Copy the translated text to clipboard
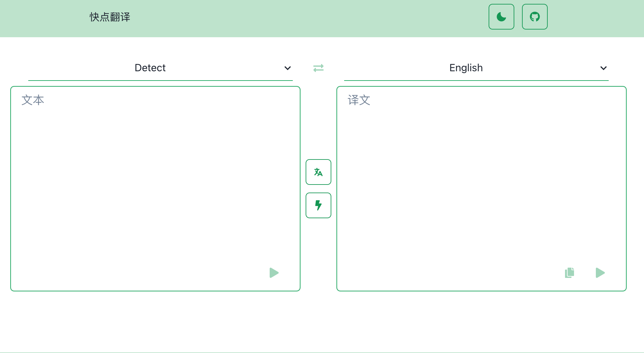The height and width of the screenshot is (353, 644). pos(569,273)
